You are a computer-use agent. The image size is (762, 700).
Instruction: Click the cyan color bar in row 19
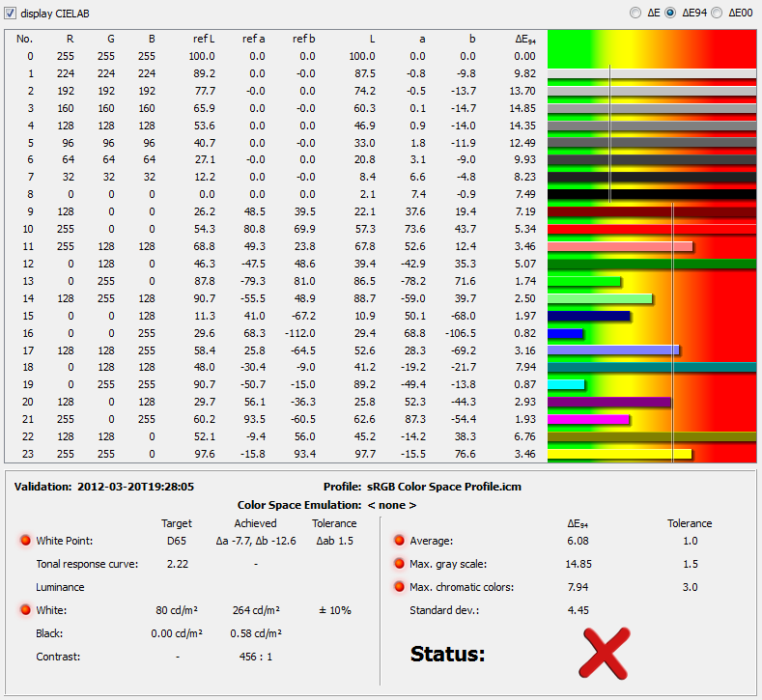[x=566, y=384]
